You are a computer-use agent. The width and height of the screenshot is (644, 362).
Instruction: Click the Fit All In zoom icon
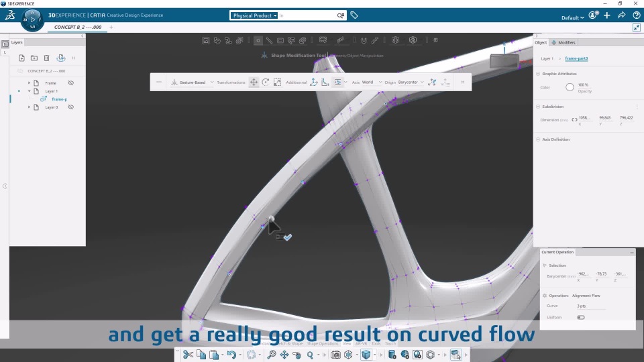pyautogui.click(x=272, y=355)
